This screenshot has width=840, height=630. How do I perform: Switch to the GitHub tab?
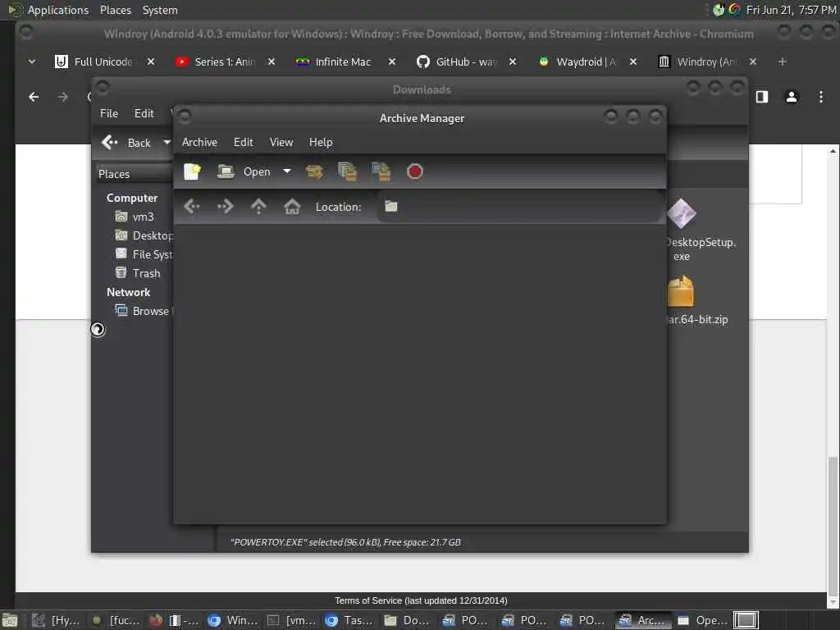coord(457,62)
